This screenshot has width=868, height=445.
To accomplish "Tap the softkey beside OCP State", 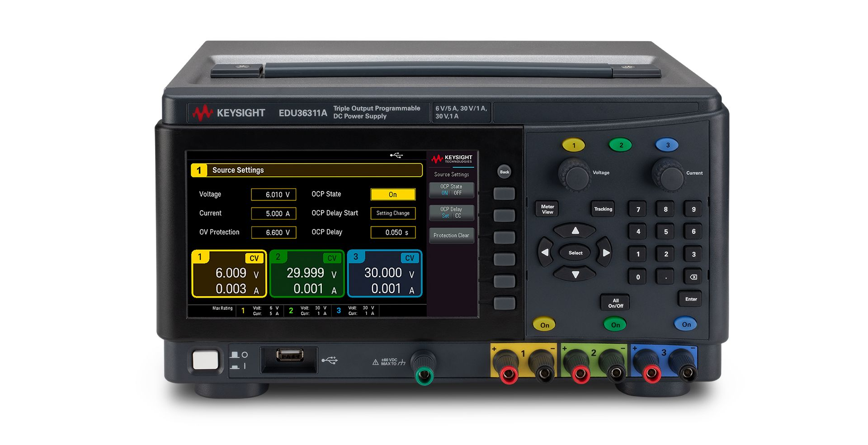I will pos(504,194).
